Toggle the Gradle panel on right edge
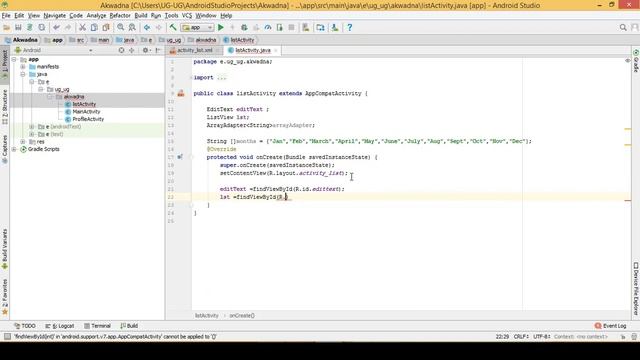 click(x=636, y=61)
